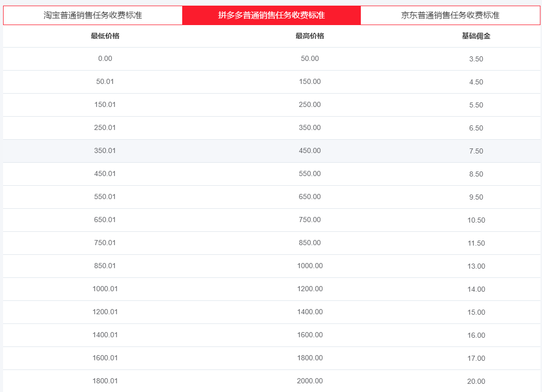Select the 13.00 commission value
This screenshot has height=392, width=542.
(476, 266)
